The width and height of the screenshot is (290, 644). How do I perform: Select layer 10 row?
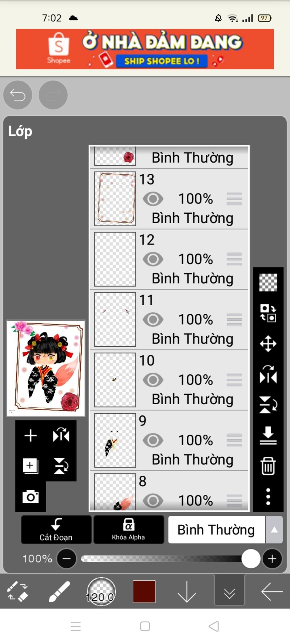(169, 380)
